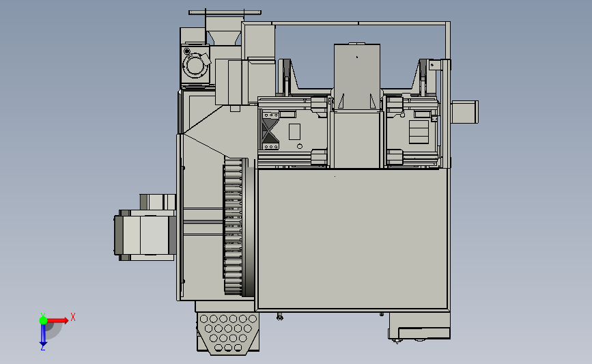This screenshot has width=592, height=364.
Task: Click the blue Z axis arrow of the triad
Action: 43,335
